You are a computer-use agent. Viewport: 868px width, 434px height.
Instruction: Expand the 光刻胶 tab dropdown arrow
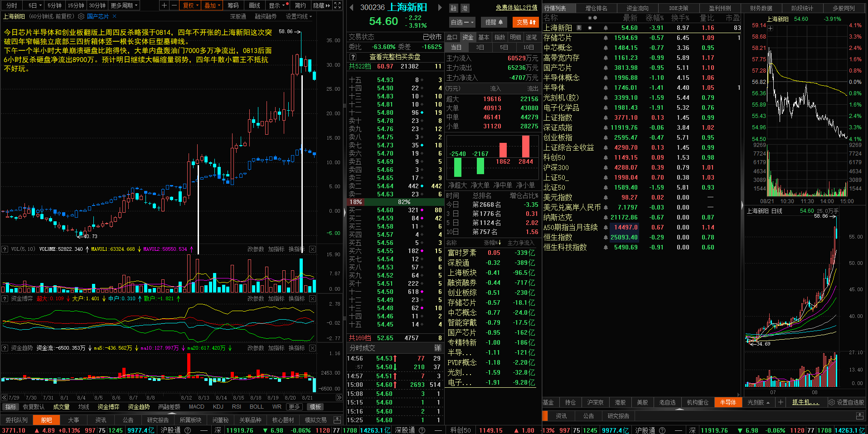pos(768,403)
